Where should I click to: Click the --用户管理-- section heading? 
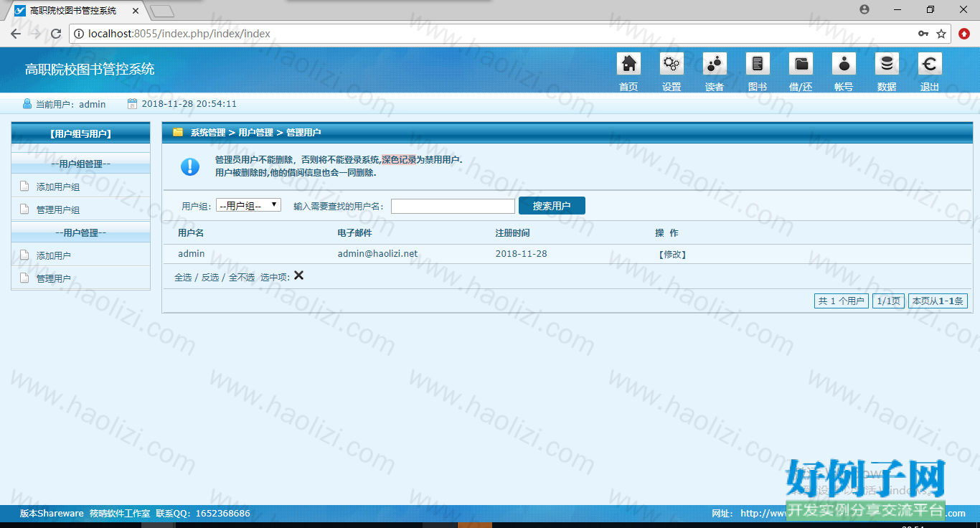80,233
